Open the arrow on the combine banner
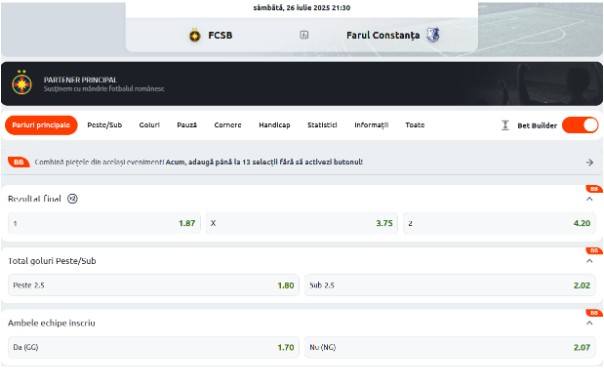This screenshot has width=604, height=378. pos(589,163)
